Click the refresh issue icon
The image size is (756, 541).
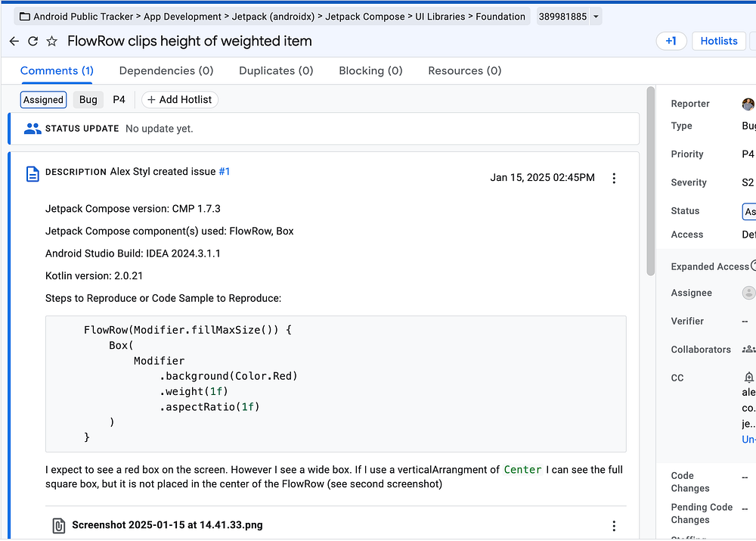point(33,42)
